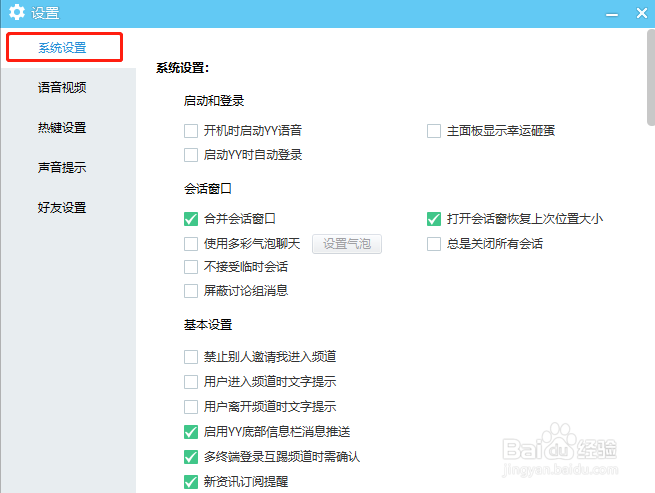Enable 主面板显示幸运砸蛋 checkbox
Image resolution: width=655 pixels, height=493 pixels.
coord(434,131)
